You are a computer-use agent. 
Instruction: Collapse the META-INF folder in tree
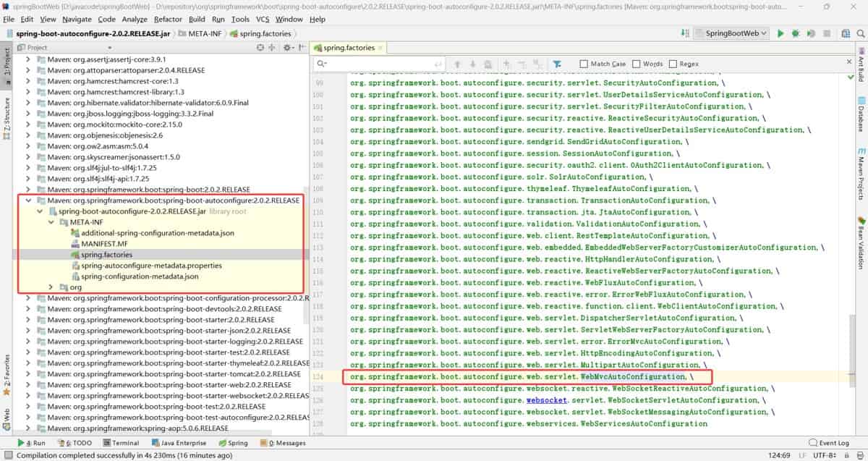tap(51, 222)
